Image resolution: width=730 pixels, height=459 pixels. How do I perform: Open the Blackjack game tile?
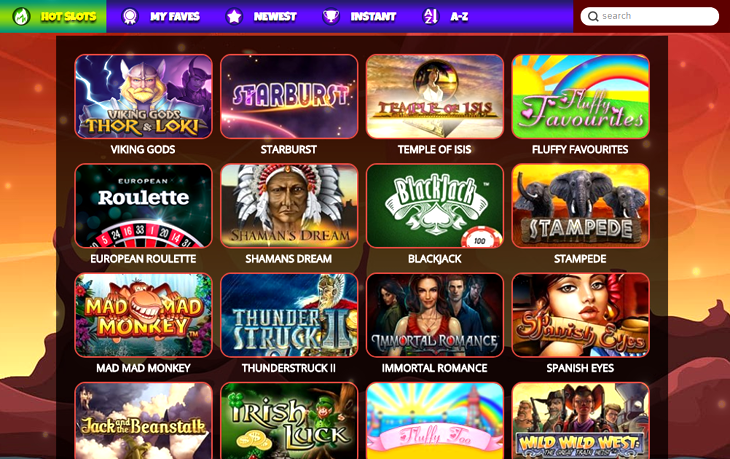[x=435, y=205]
